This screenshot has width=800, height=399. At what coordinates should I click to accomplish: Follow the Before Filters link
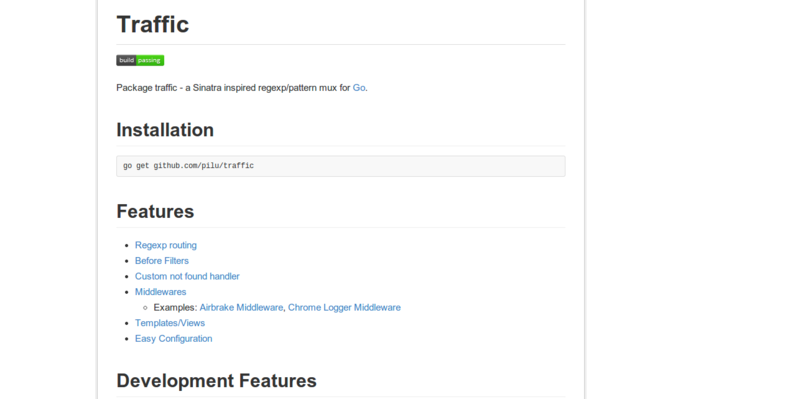pos(162,261)
